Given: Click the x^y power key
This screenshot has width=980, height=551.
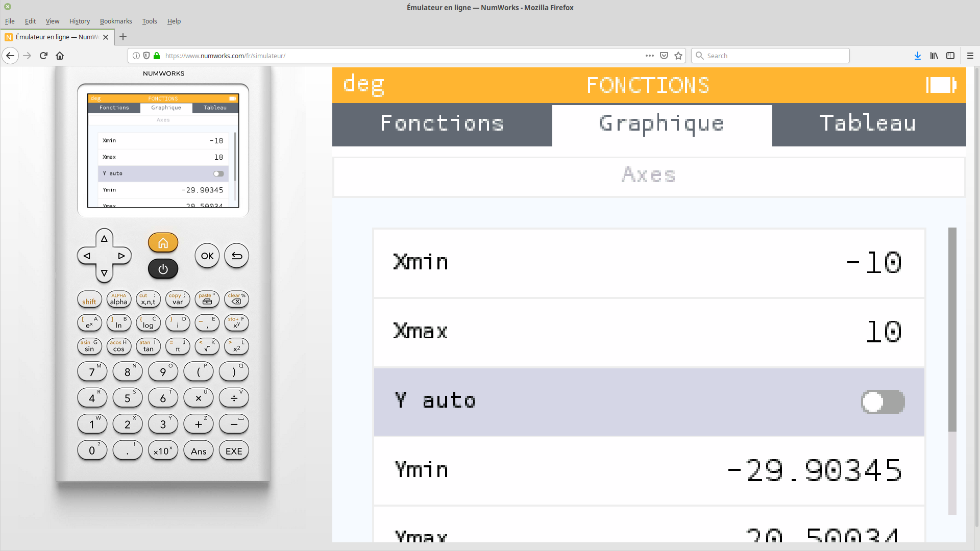Looking at the screenshot, I should (236, 322).
